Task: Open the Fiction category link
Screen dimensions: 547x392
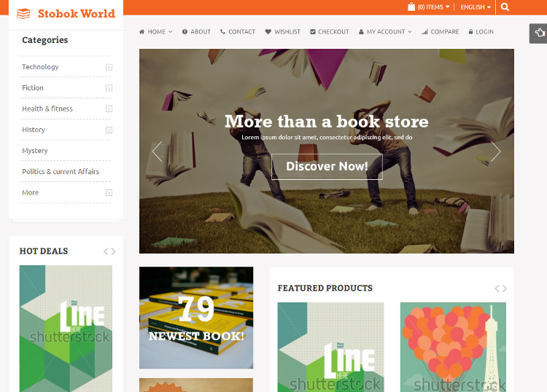Action: click(x=33, y=88)
